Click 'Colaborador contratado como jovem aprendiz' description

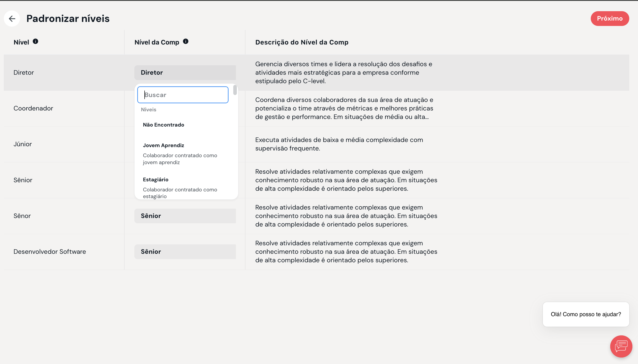pyautogui.click(x=180, y=159)
